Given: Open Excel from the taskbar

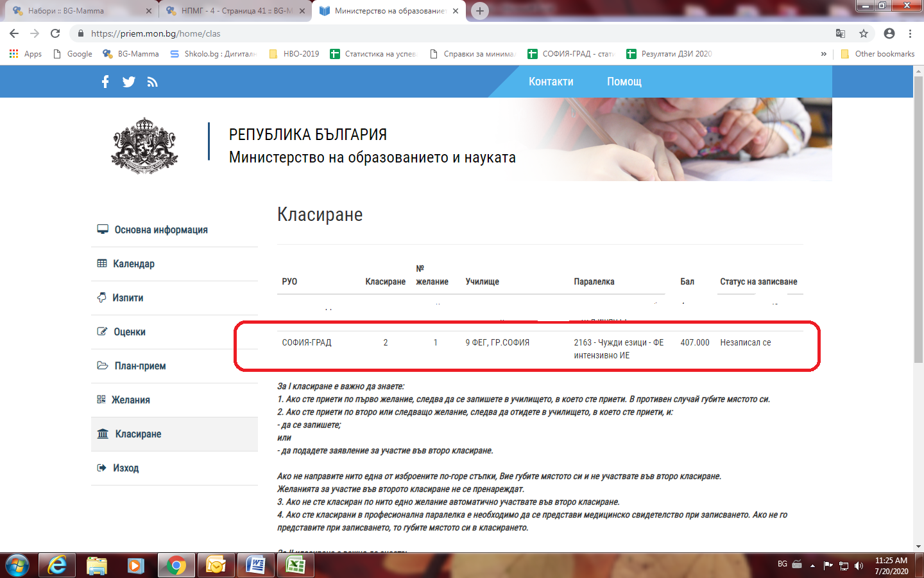Looking at the screenshot, I should [295, 565].
